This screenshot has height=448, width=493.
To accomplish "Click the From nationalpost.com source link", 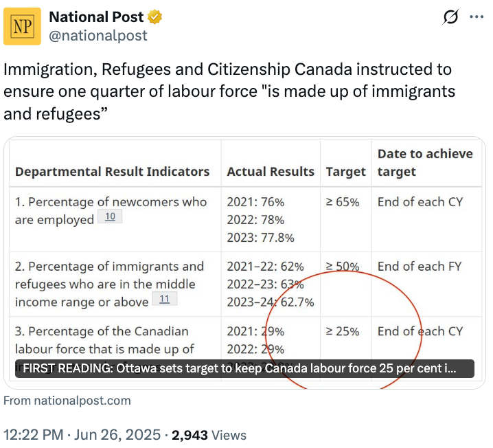I will pos(67,401).
